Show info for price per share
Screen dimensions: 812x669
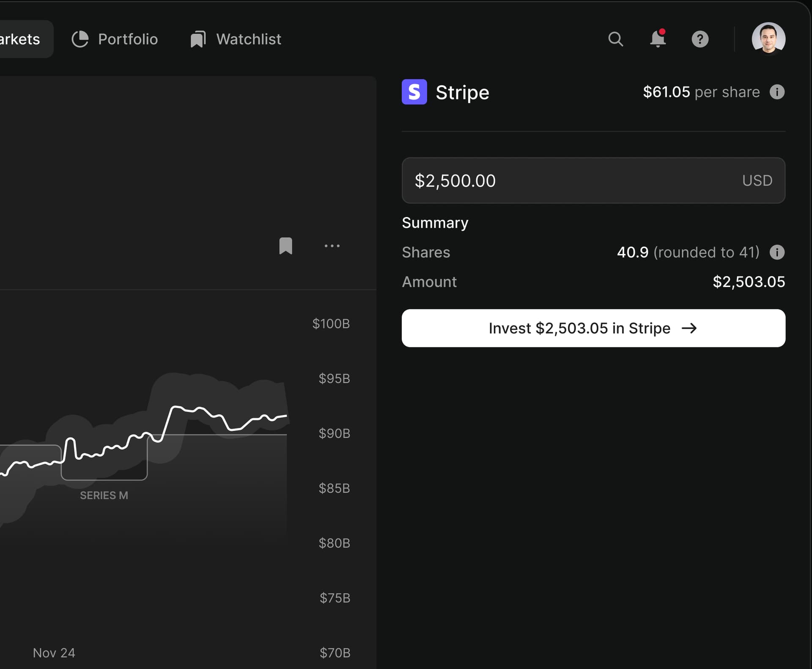[x=777, y=92]
